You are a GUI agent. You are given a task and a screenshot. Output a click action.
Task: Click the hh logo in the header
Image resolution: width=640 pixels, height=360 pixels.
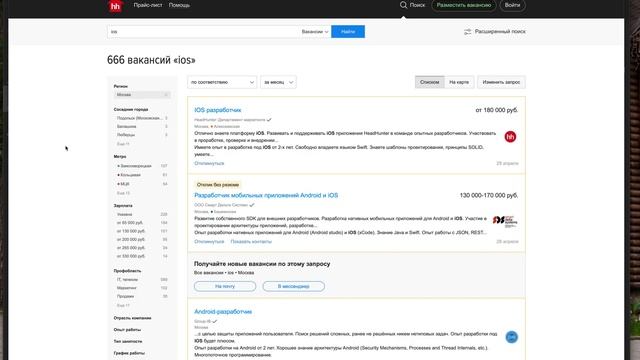coord(116,6)
